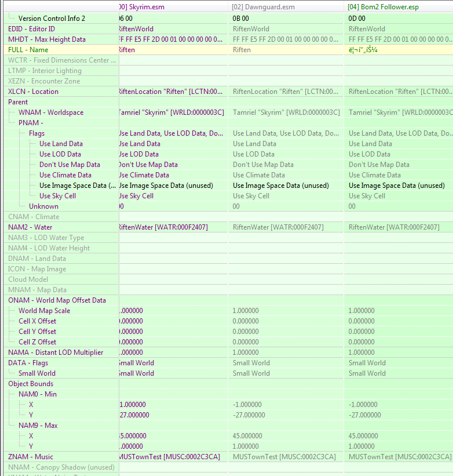Select the World Map Scale row label
Screen dimensions: 453x476
click(x=44, y=311)
